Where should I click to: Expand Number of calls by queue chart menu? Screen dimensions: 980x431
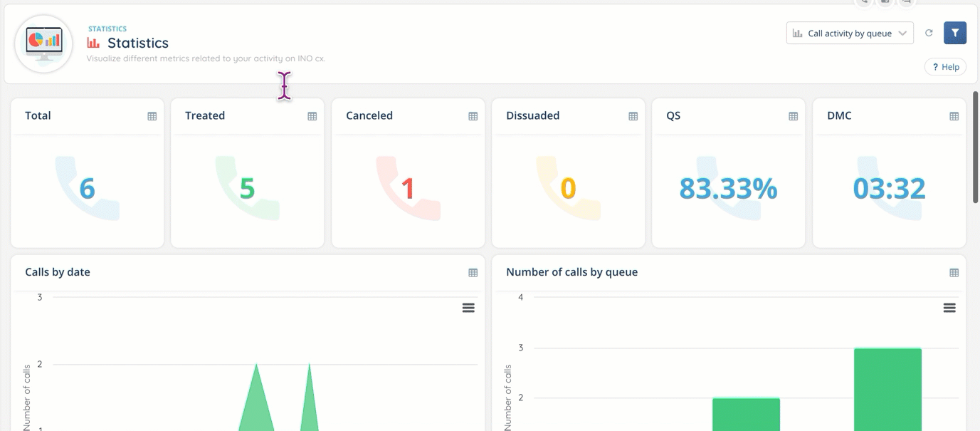(x=949, y=308)
